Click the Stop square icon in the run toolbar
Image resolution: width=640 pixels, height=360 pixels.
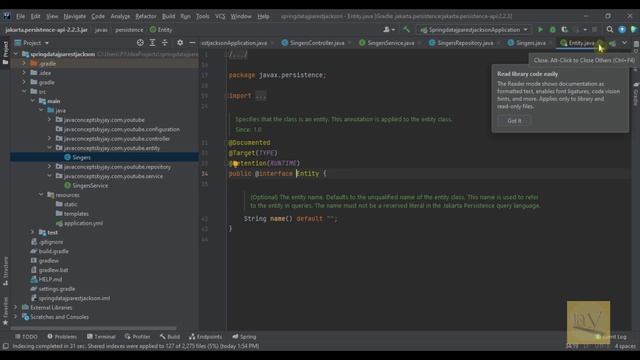[594, 30]
